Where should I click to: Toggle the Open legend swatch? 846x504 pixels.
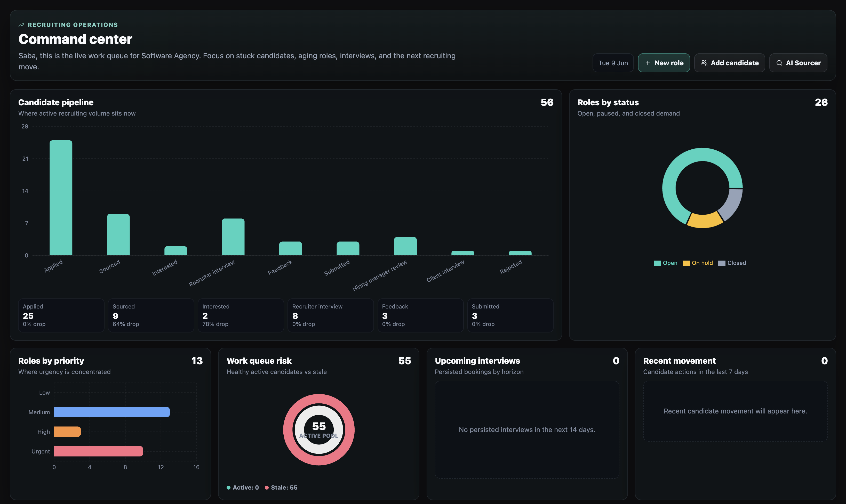coord(657,263)
